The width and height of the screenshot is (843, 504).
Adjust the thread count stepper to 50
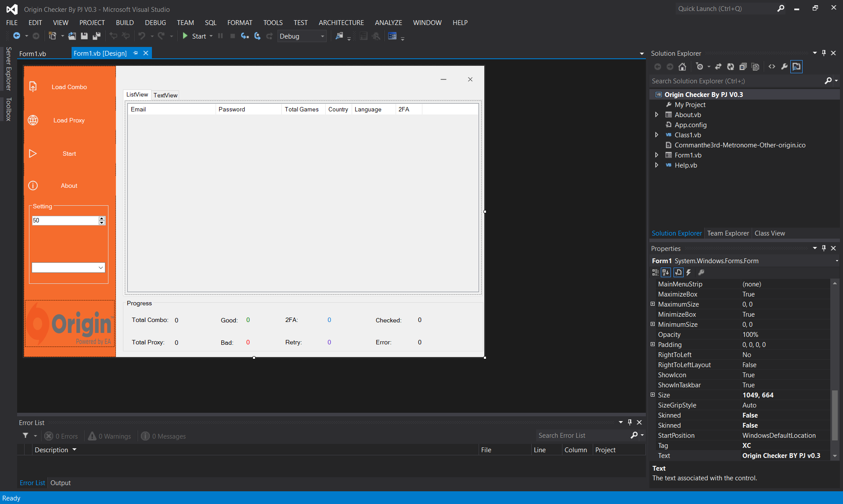pos(68,221)
